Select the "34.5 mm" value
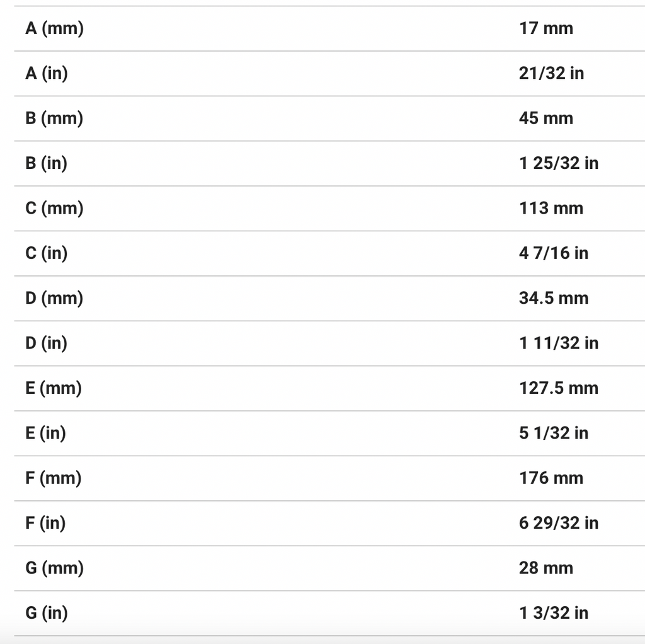 [553, 298]
